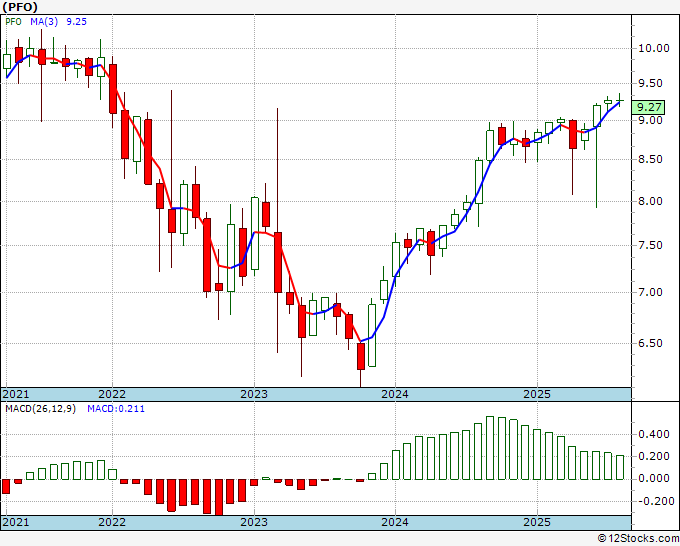Click the 10.00 price axis label
680x546 pixels.
654,48
